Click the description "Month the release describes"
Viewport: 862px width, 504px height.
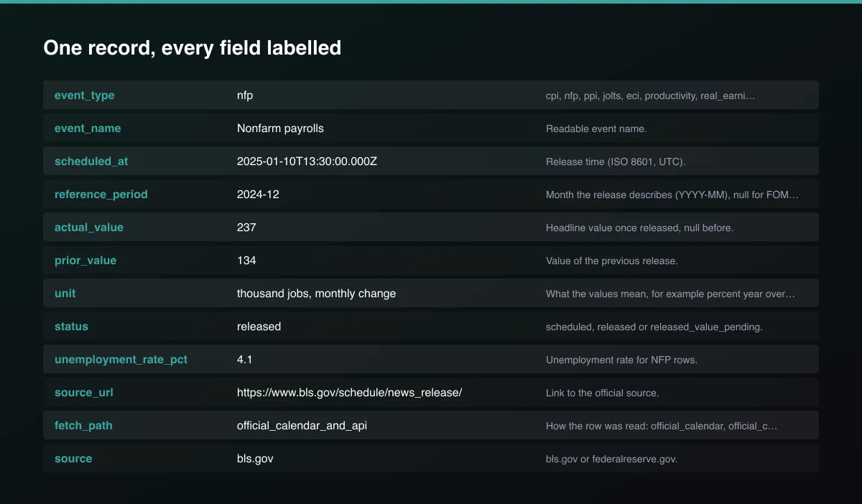672,195
